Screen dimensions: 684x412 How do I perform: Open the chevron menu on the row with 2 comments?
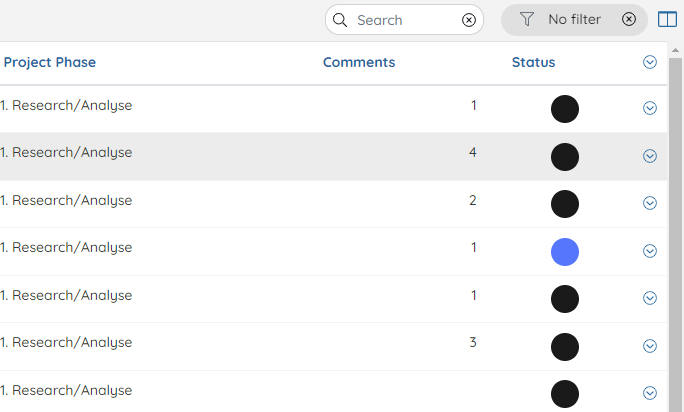point(650,203)
